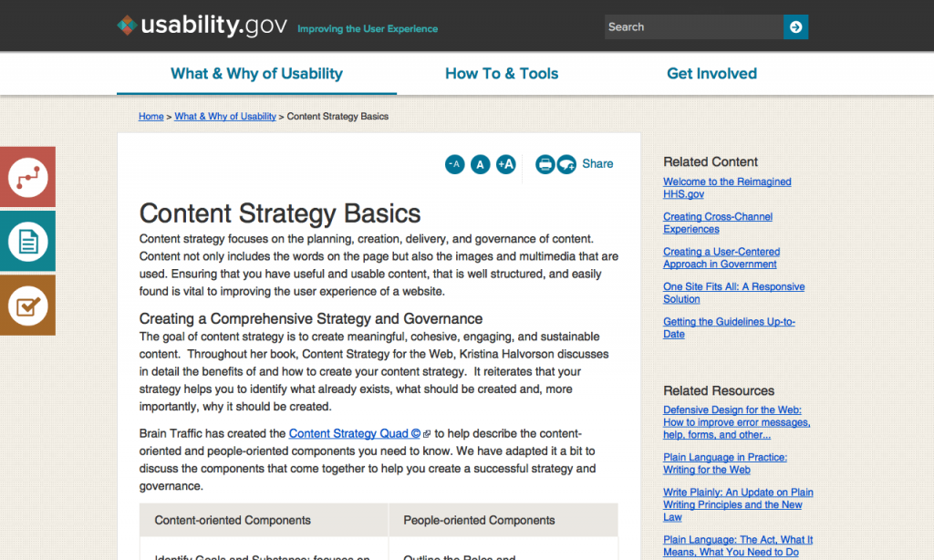Select the decrease font size icon

point(454,164)
